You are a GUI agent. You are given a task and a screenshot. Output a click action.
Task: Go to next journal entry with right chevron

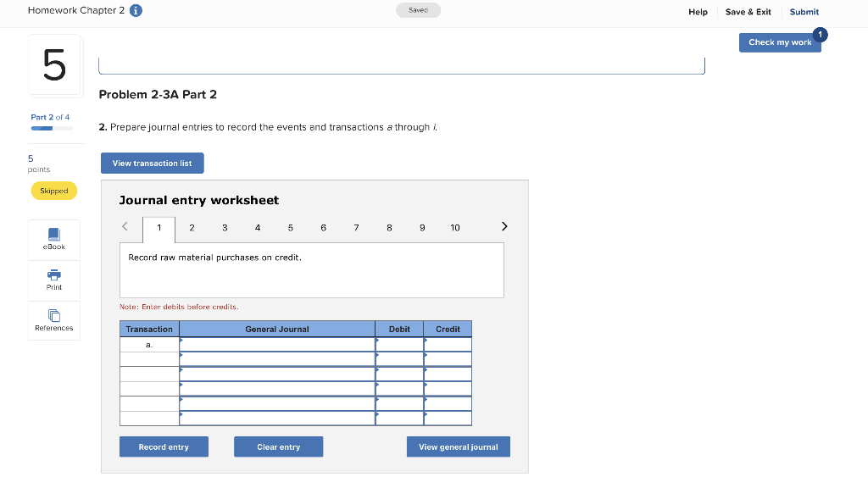(504, 226)
